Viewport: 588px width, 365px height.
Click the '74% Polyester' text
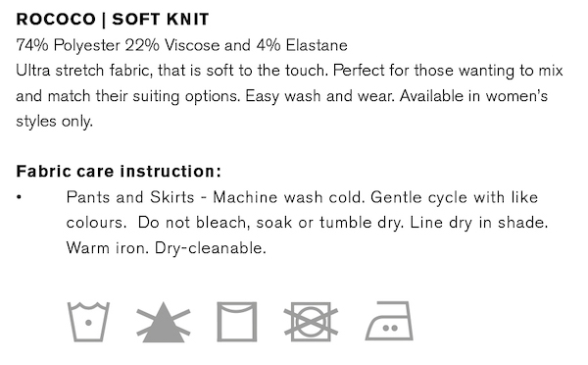click(x=69, y=45)
